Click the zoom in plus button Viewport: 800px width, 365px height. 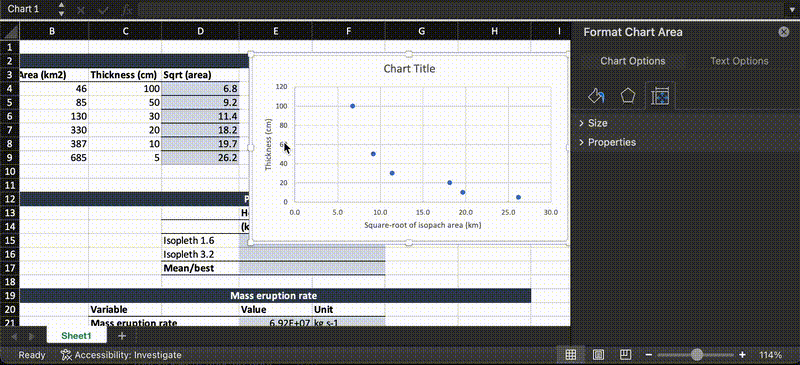pyautogui.click(x=742, y=355)
